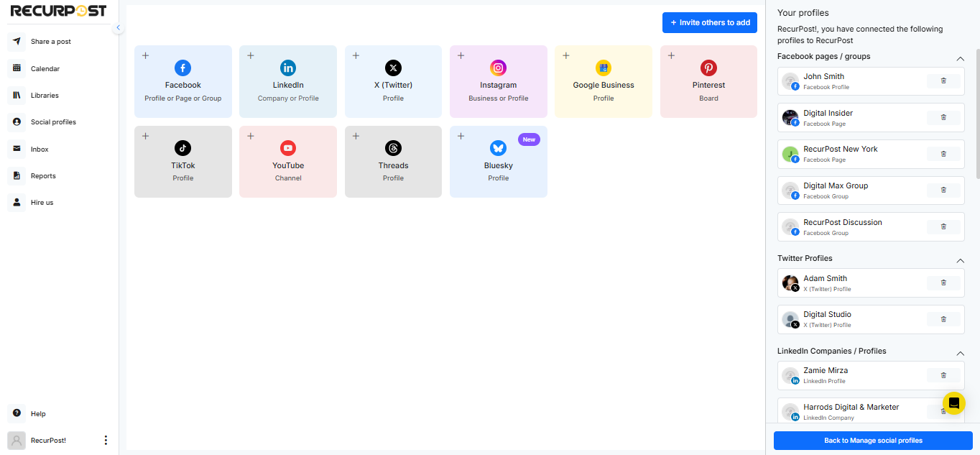This screenshot has height=455, width=980.
Task: Click the TikTok card logo icon
Action: coord(182,148)
